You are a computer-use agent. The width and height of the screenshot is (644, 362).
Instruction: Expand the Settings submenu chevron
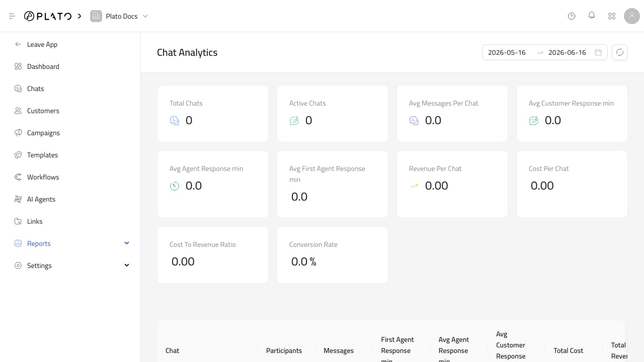[x=127, y=265]
